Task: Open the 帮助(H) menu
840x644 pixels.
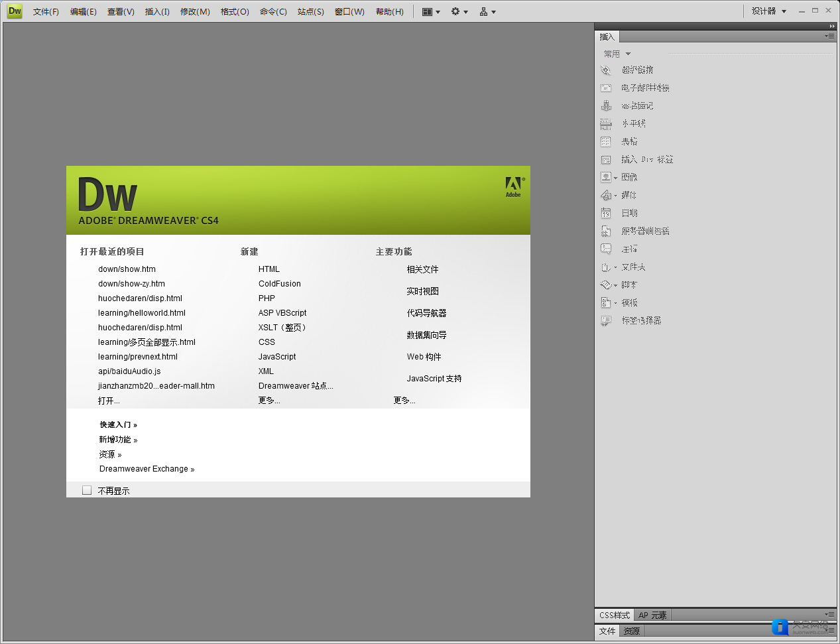Action: pos(390,12)
